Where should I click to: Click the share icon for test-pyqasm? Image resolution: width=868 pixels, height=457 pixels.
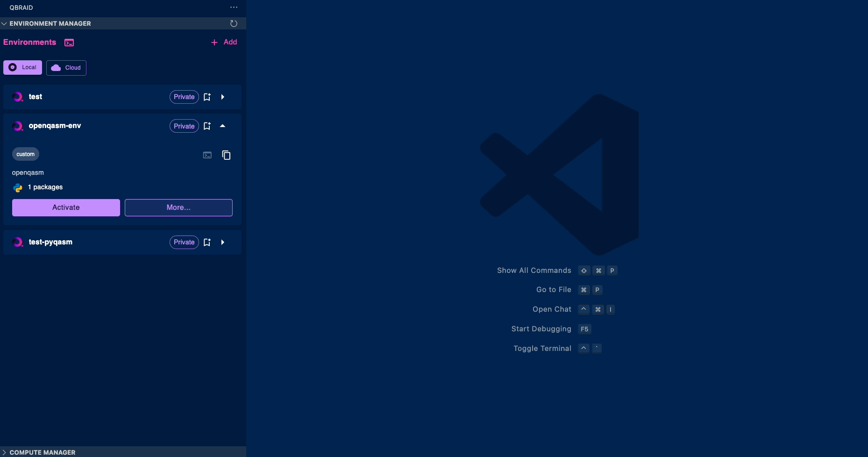click(207, 242)
